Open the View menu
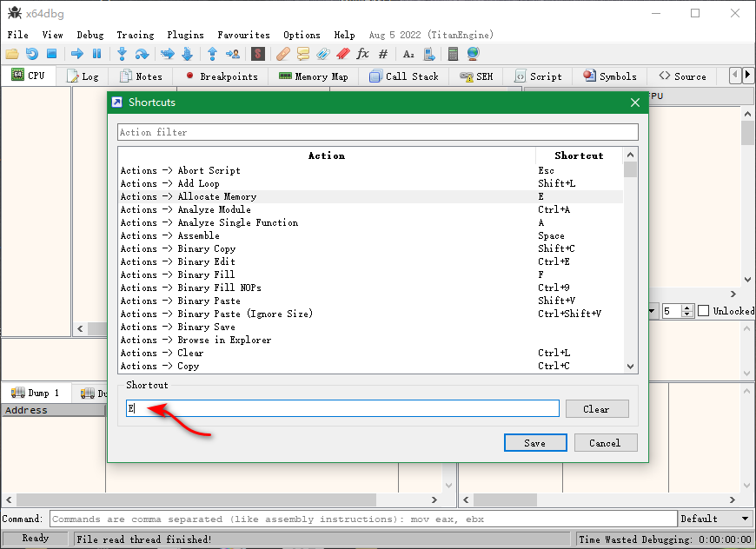This screenshot has width=756, height=549. click(52, 35)
